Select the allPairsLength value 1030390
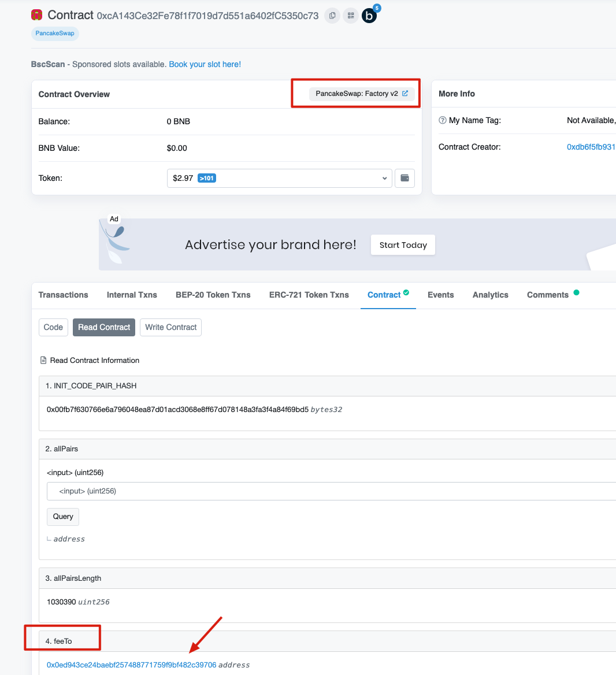Image resolution: width=616 pixels, height=675 pixels. [x=61, y=602]
